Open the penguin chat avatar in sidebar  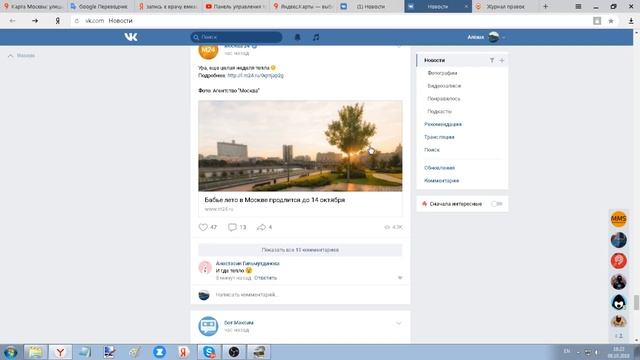[618, 302]
